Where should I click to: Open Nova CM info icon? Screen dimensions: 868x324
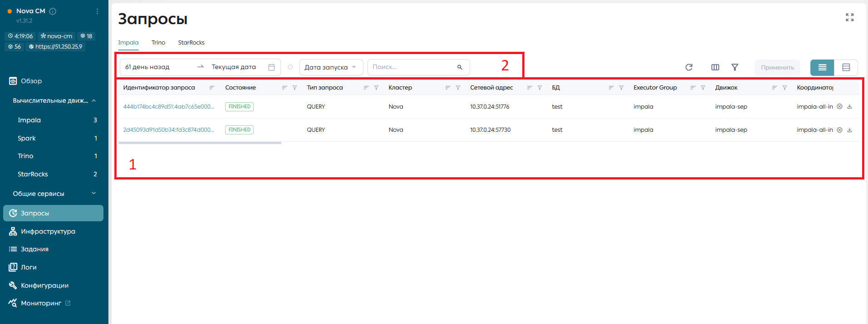53,11
